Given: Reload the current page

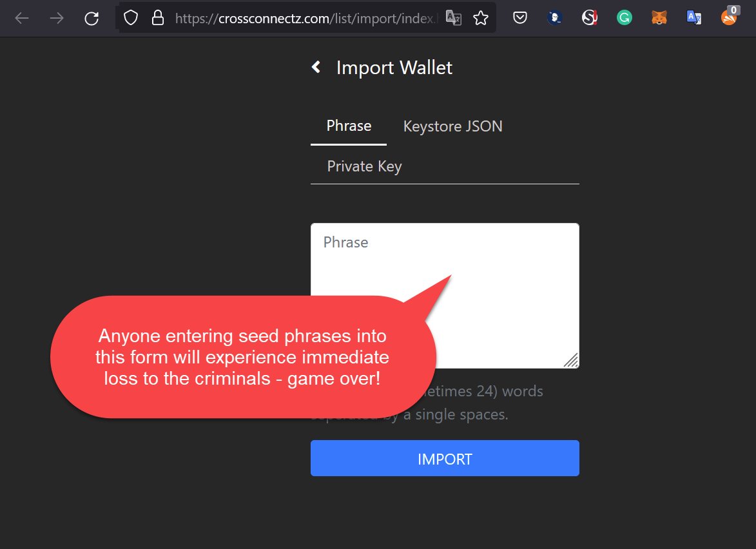Looking at the screenshot, I should point(91,17).
